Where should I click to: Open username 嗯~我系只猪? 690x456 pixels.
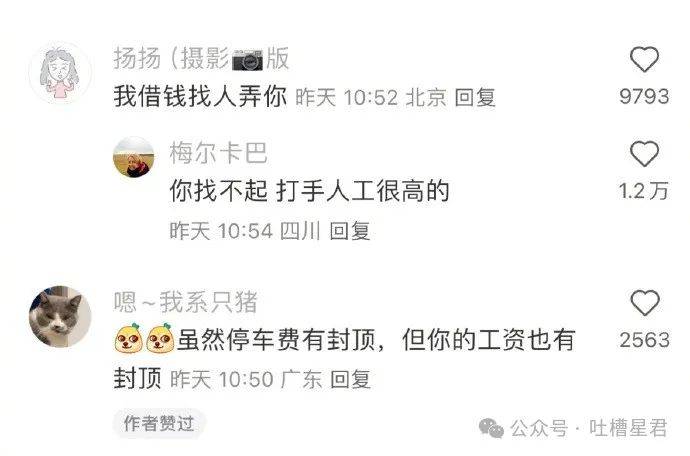click(x=185, y=302)
